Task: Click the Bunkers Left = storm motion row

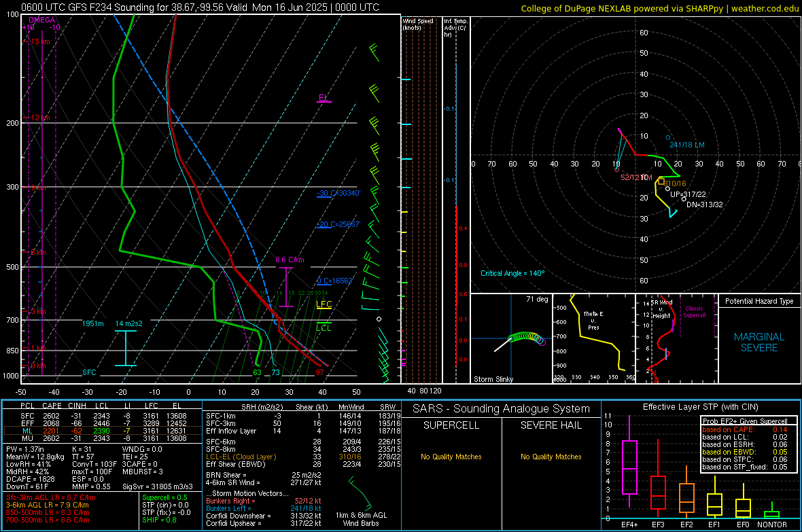Action: pyautogui.click(x=264, y=508)
